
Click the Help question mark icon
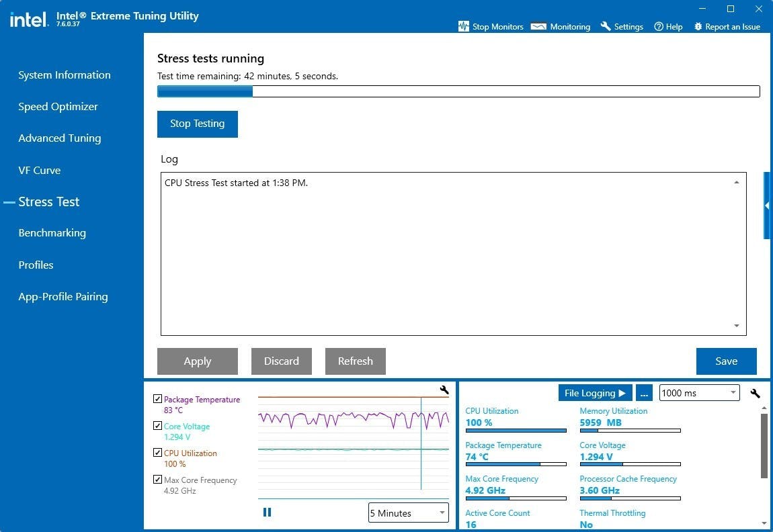click(659, 27)
